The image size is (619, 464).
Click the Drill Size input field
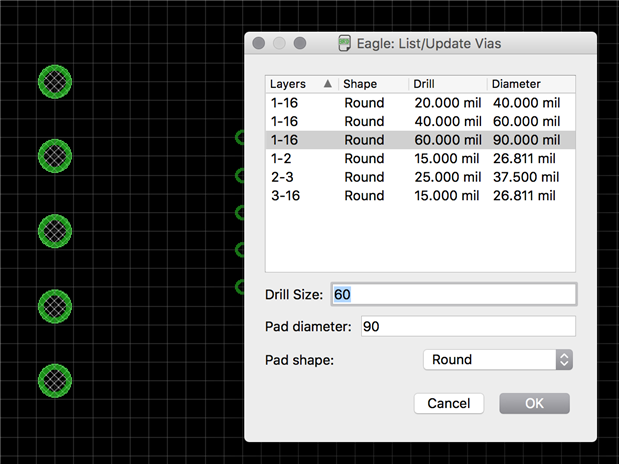click(x=454, y=295)
